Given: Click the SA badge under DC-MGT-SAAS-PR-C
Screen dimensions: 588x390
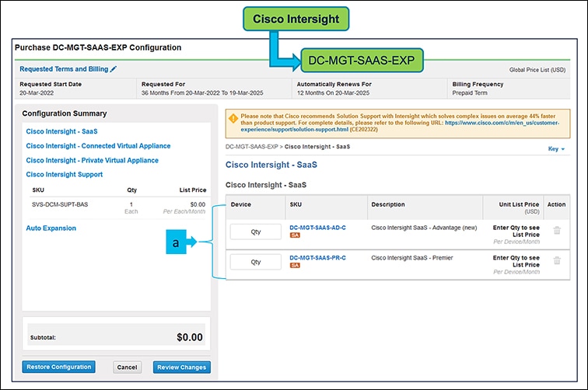Looking at the screenshot, I should (x=295, y=266).
